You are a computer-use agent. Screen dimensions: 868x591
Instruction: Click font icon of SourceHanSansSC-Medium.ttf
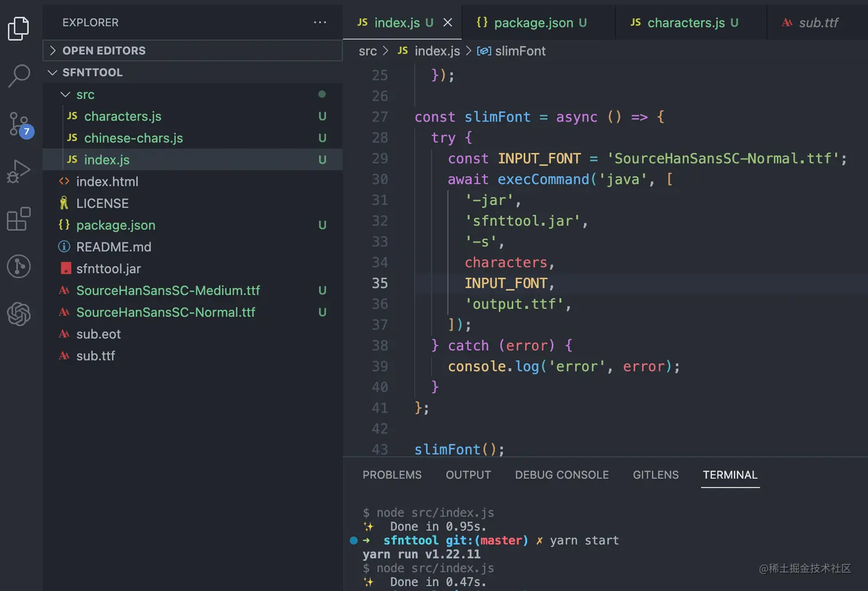point(64,290)
